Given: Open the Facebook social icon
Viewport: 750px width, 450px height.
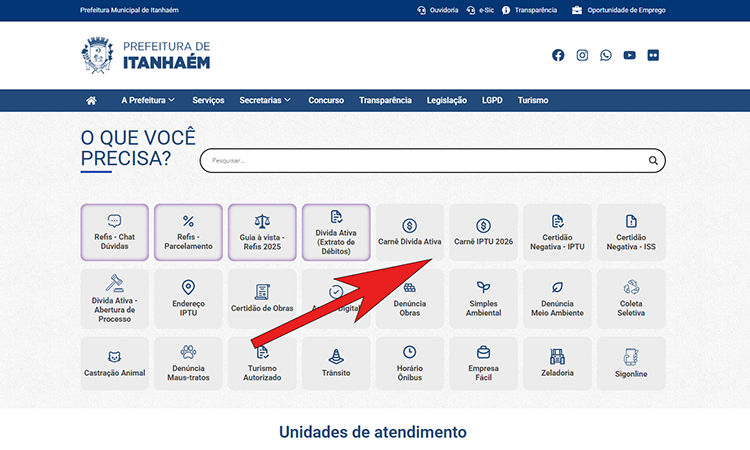Looking at the screenshot, I should tap(558, 55).
